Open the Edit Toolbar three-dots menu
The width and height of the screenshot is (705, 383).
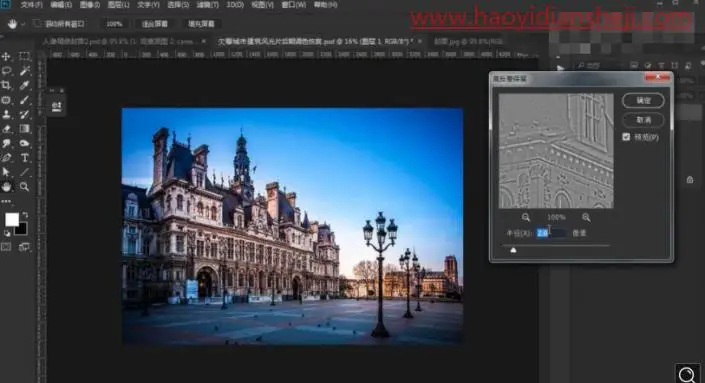[x=6, y=201]
